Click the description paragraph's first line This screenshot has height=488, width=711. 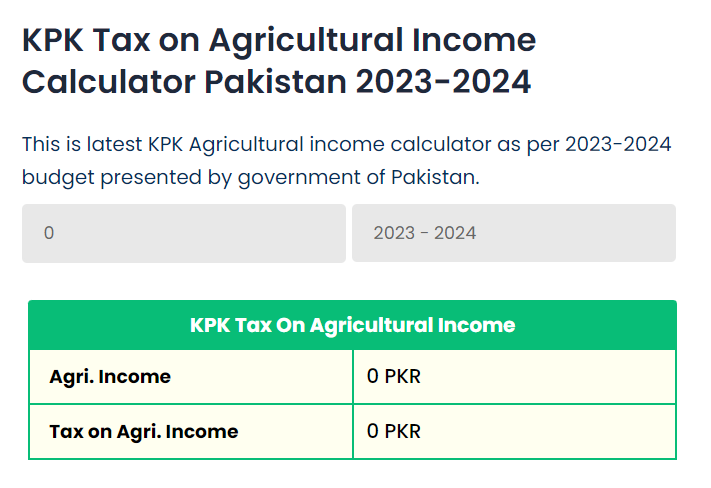tap(346, 145)
